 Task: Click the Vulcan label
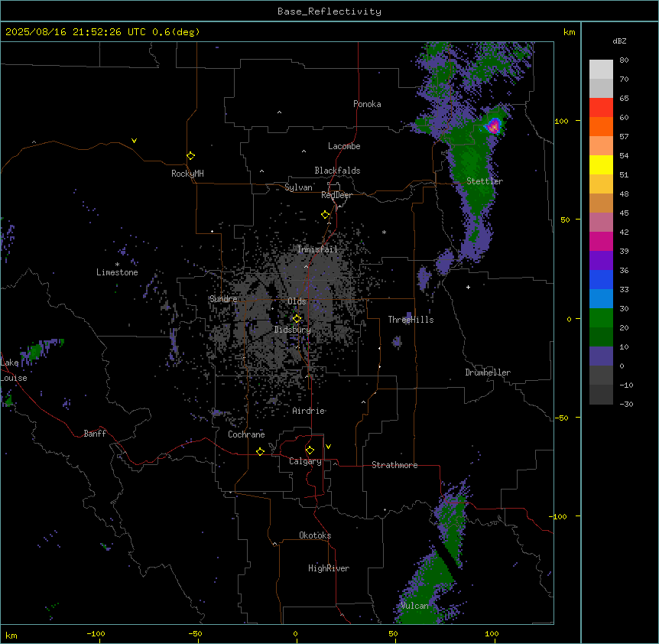click(x=414, y=606)
